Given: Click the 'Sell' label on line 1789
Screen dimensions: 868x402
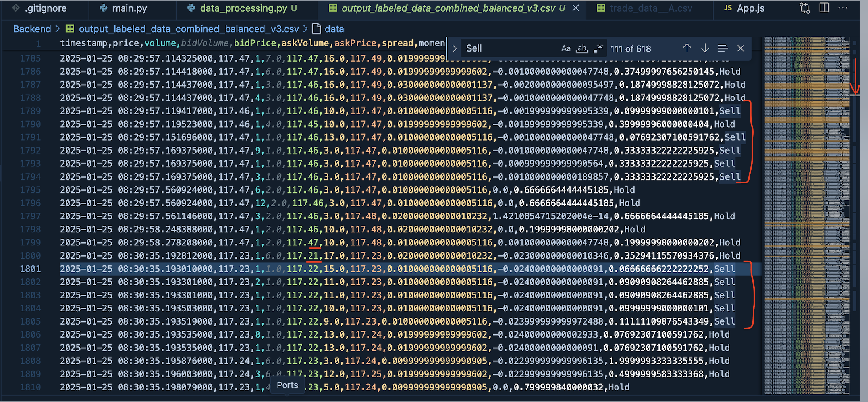Looking at the screenshot, I should (730, 111).
